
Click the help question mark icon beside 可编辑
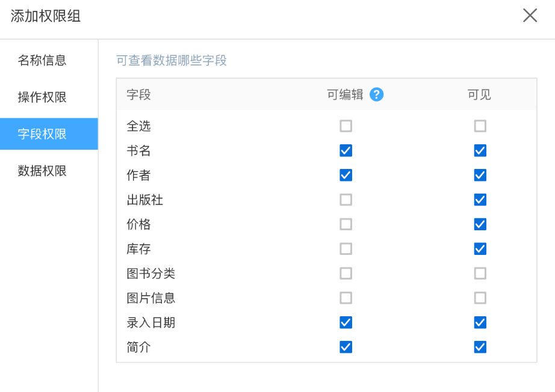377,94
